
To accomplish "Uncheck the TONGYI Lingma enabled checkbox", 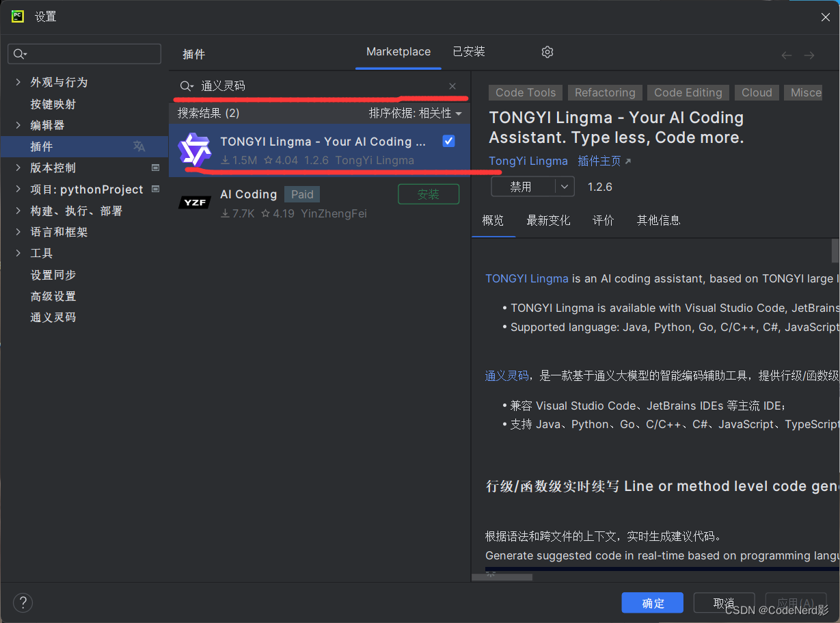I will pos(448,141).
